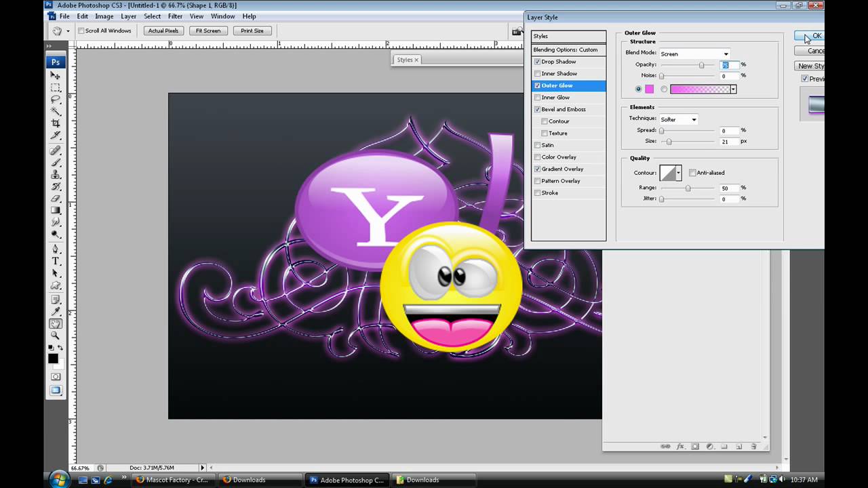Select the History Brush tool
The width and height of the screenshot is (868, 488).
click(56, 186)
